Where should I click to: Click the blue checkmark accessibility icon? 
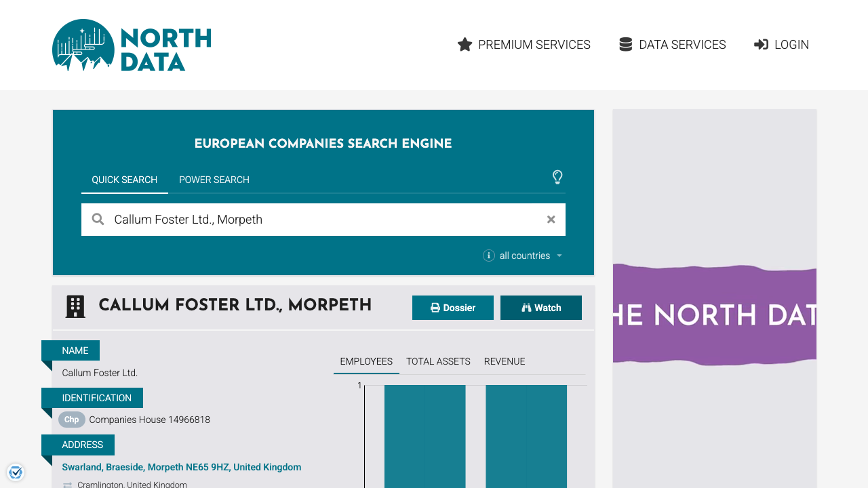[16, 472]
